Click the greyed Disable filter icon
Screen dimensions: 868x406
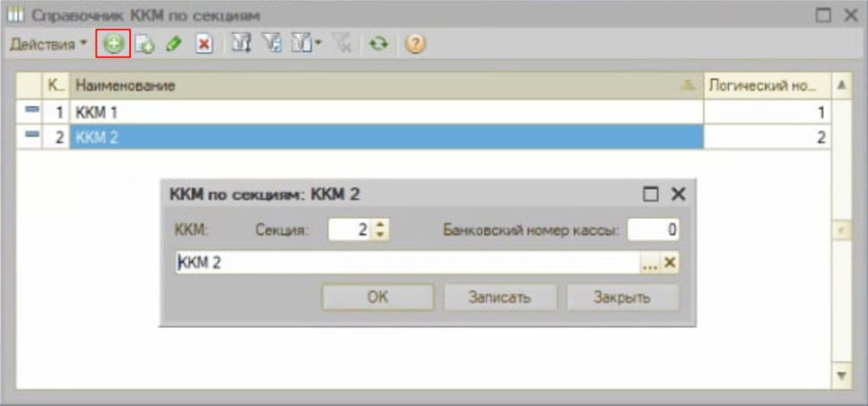click(341, 44)
